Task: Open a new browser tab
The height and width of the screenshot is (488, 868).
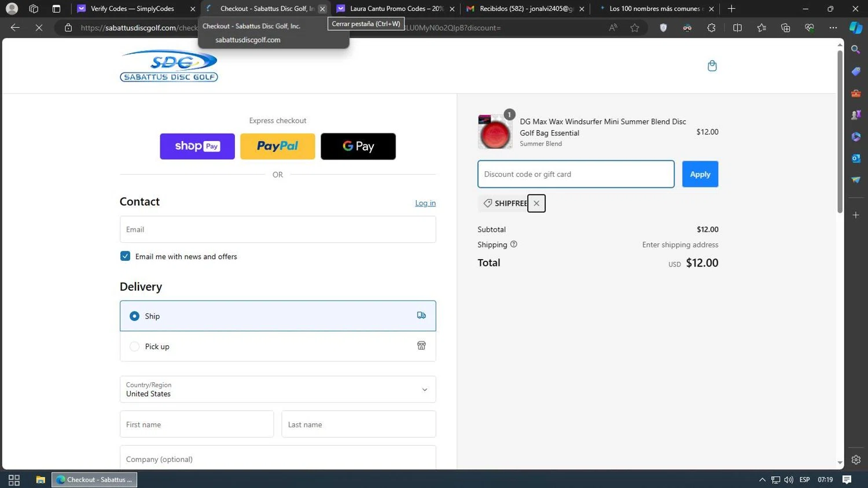Action: (x=731, y=9)
